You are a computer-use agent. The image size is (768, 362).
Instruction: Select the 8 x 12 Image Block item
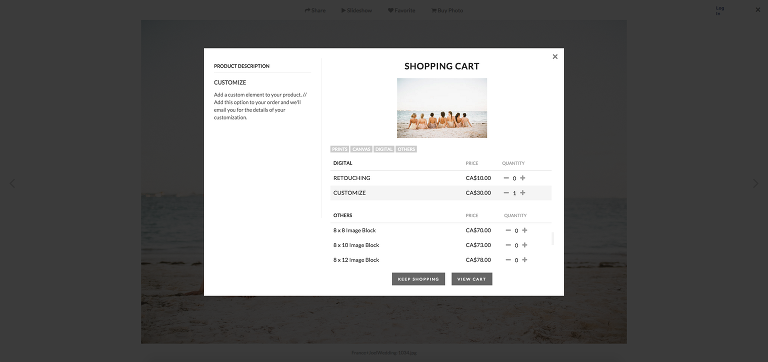pyautogui.click(x=356, y=260)
